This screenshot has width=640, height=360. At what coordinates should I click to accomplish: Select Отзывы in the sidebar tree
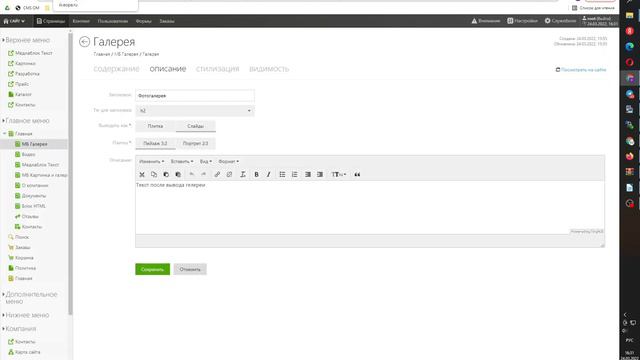pyautogui.click(x=27, y=216)
